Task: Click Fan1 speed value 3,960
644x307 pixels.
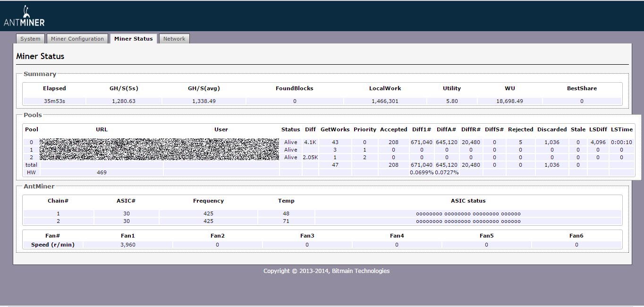Action: point(127,245)
